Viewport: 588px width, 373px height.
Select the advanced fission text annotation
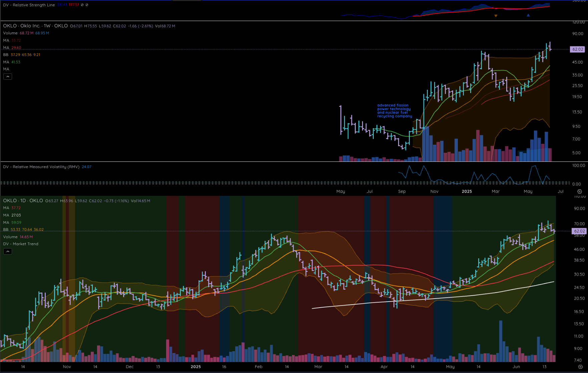coord(394,111)
